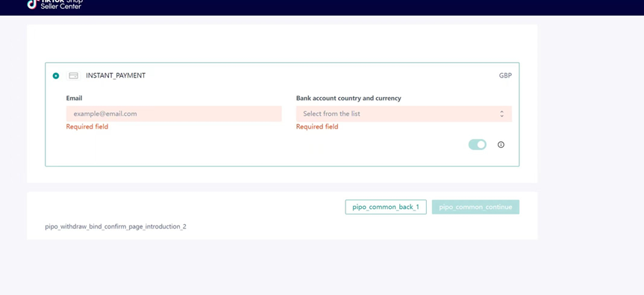The width and height of the screenshot is (644, 295).
Task: Open Bank account country and currency dropdown
Action: click(x=404, y=114)
